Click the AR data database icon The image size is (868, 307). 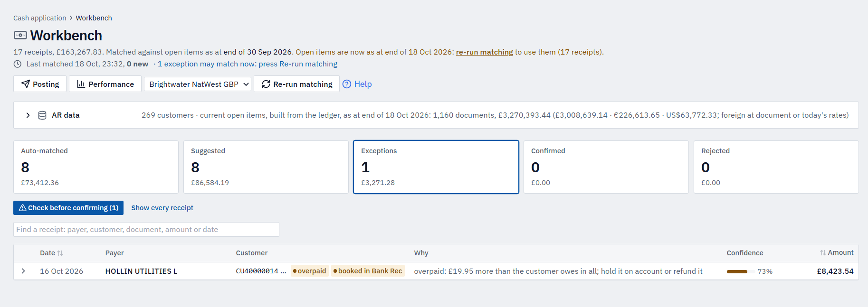[x=42, y=115]
